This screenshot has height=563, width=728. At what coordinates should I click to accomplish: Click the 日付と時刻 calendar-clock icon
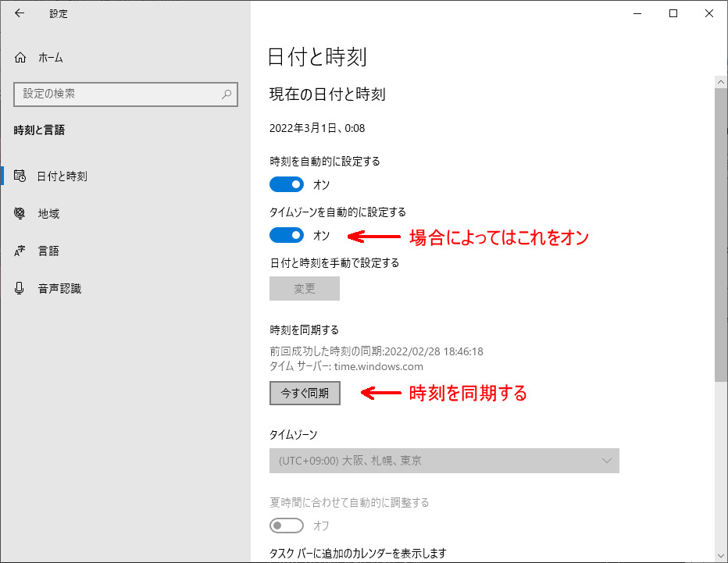pyautogui.click(x=20, y=176)
